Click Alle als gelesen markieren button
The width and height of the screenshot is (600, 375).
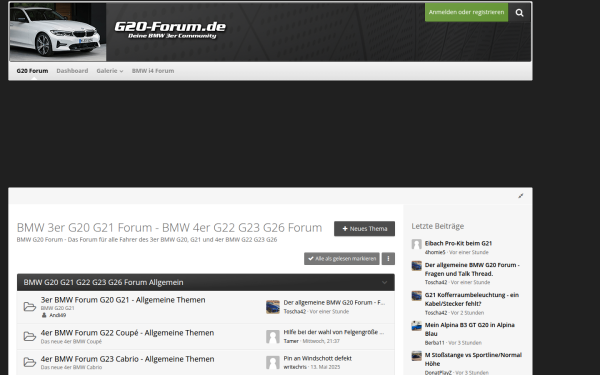coord(342,259)
